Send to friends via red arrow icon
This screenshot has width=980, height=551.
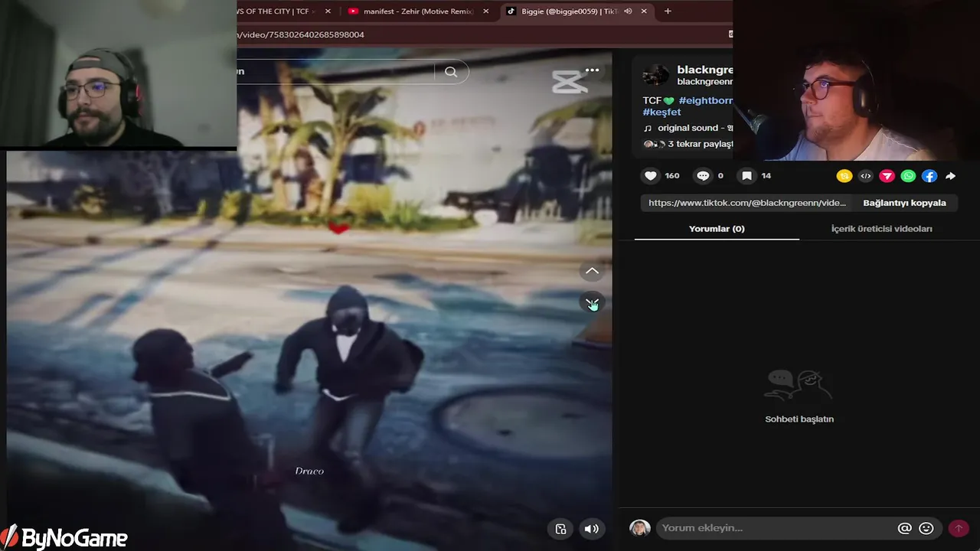(x=887, y=176)
